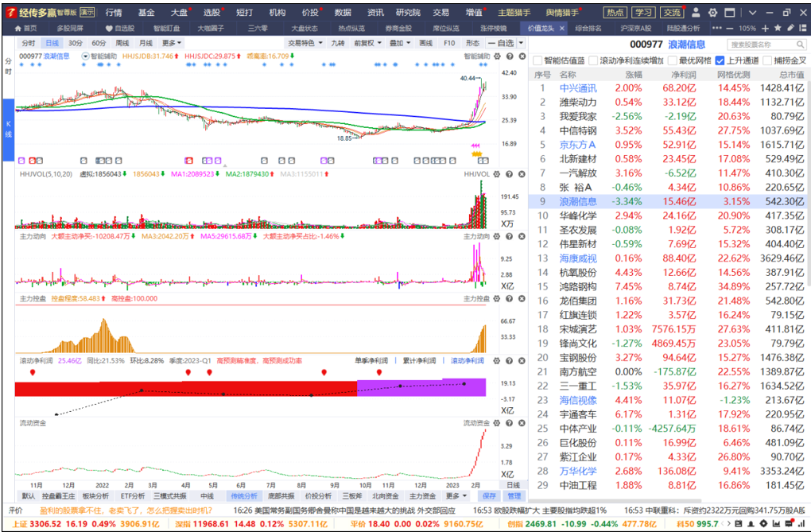Open the 研究院 menu
This screenshot has width=811, height=532.
[x=408, y=13]
